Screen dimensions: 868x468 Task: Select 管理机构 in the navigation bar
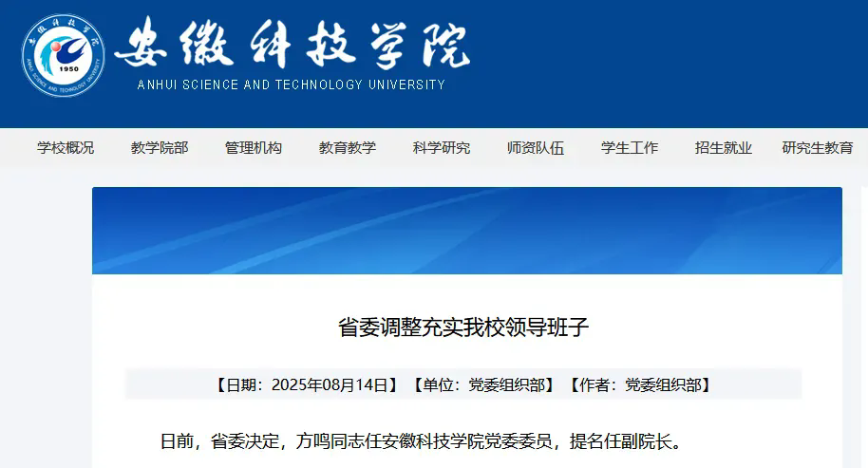[x=254, y=148]
